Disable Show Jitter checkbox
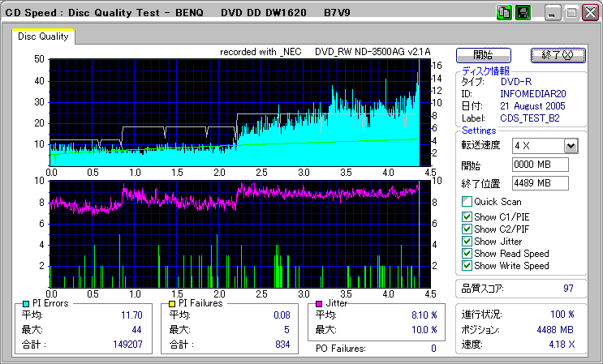This screenshot has height=364, width=603. coord(467,241)
